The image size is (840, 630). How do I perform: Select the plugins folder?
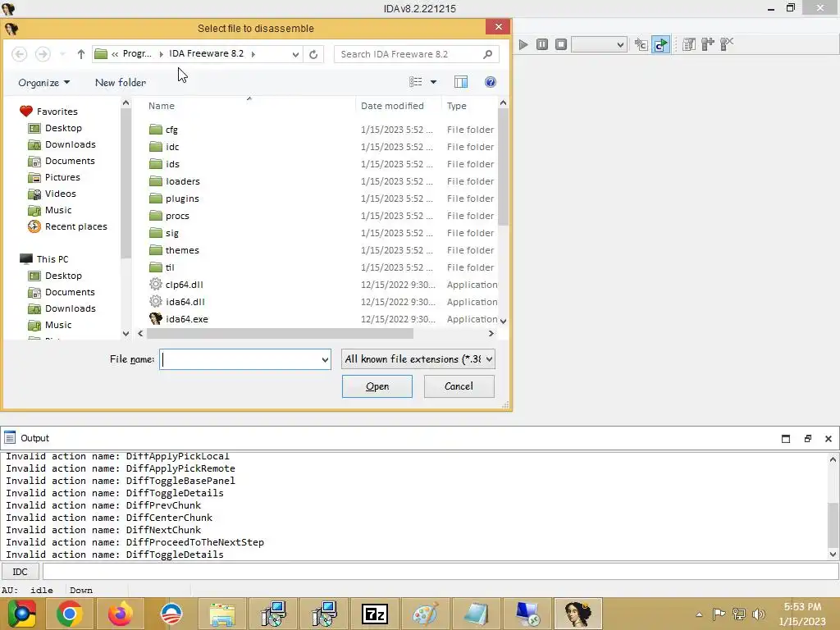tap(182, 199)
